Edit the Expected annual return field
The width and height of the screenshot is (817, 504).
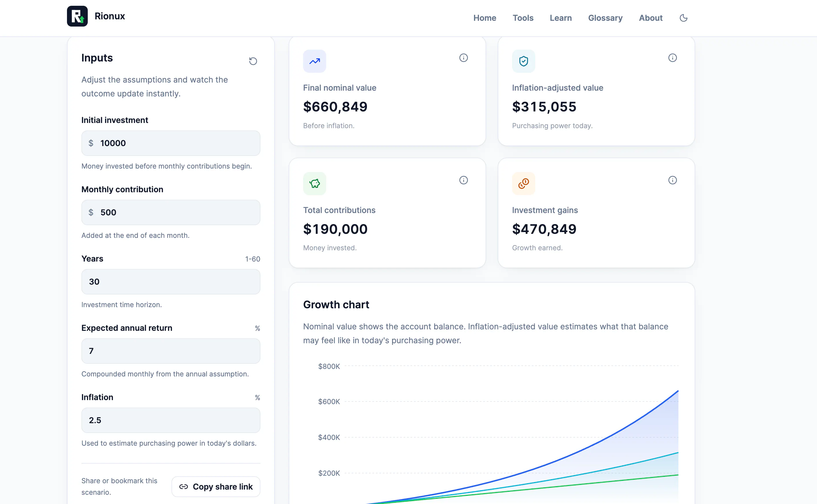171,351
